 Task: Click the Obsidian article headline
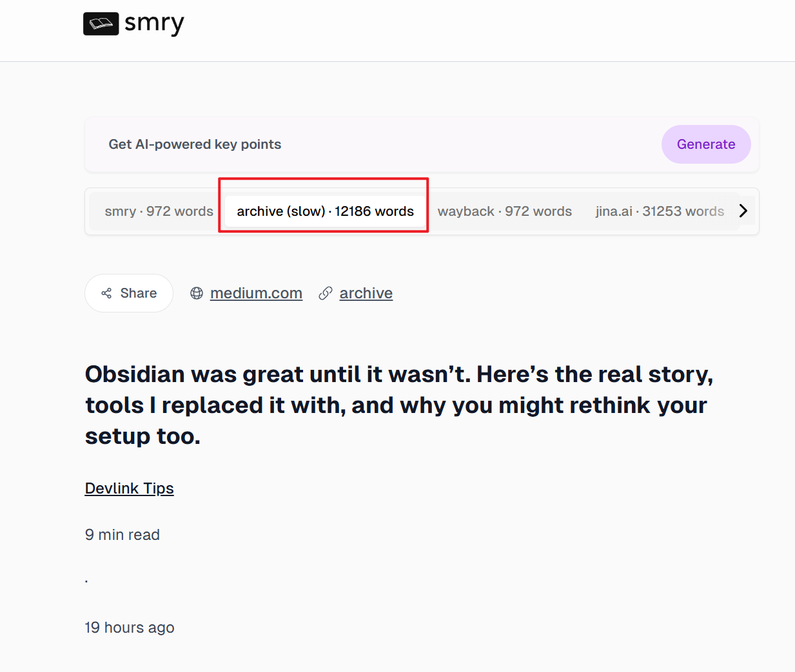click(x=399, y=405)
